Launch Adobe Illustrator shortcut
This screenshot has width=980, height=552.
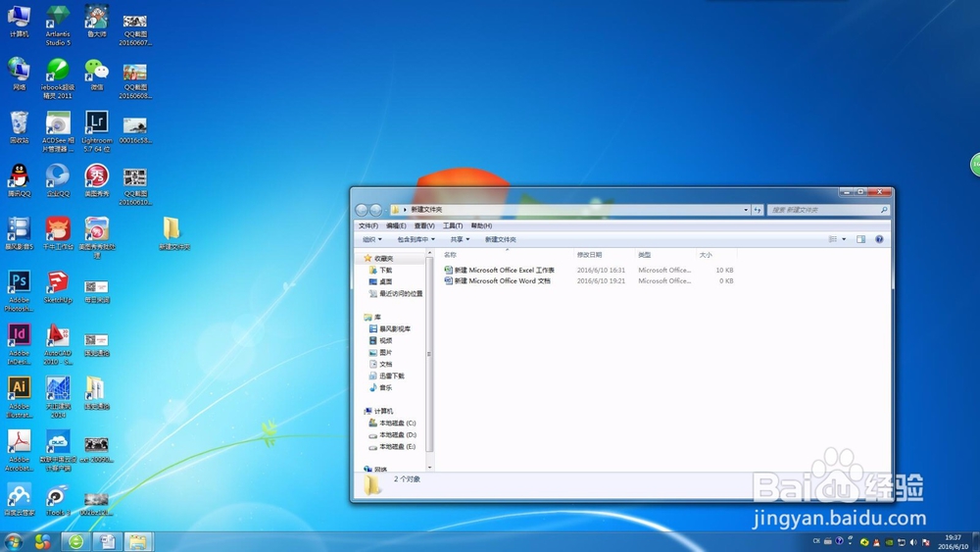pos(19,397)
